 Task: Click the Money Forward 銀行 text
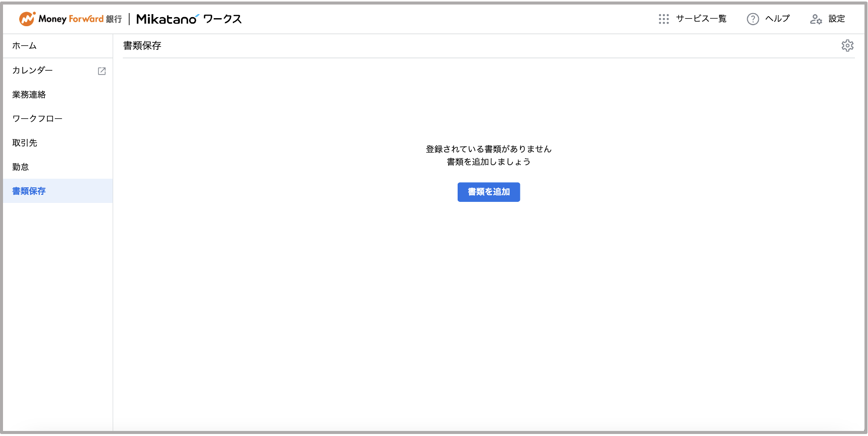80,19
